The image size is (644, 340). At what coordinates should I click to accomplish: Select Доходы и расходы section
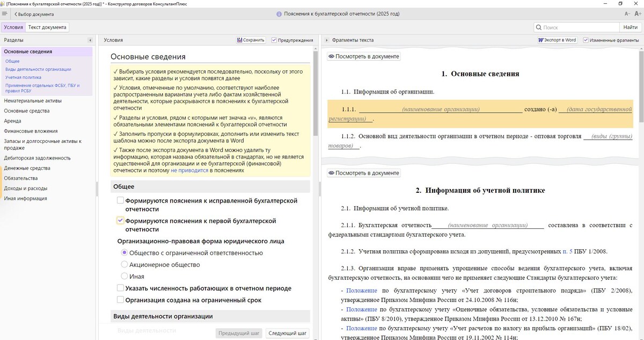pos(25,188)
